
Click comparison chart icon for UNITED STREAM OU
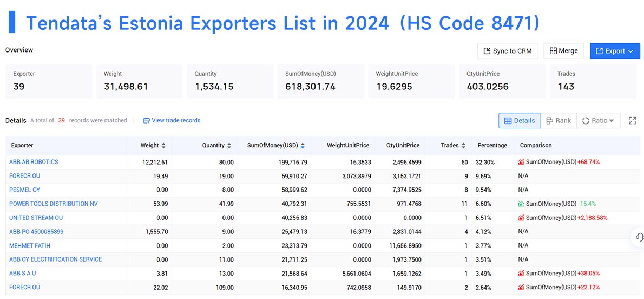[521, 218]
